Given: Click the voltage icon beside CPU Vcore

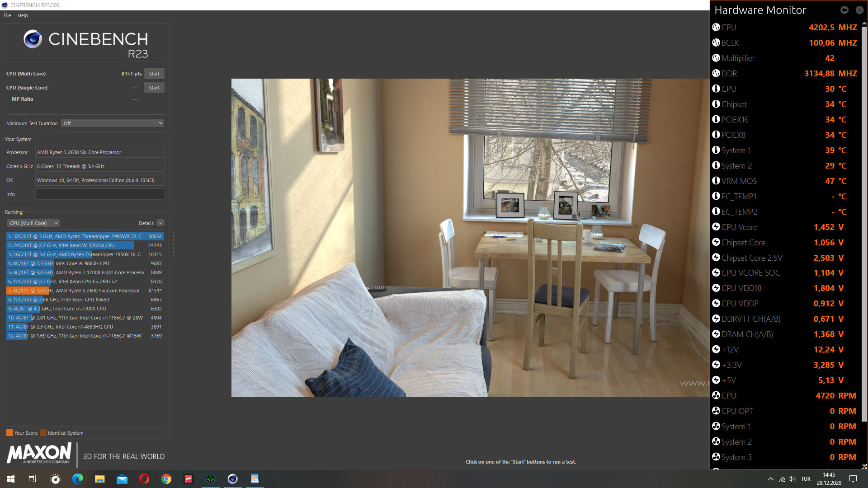Looking at the screenshot, I should tap(716, 227).
